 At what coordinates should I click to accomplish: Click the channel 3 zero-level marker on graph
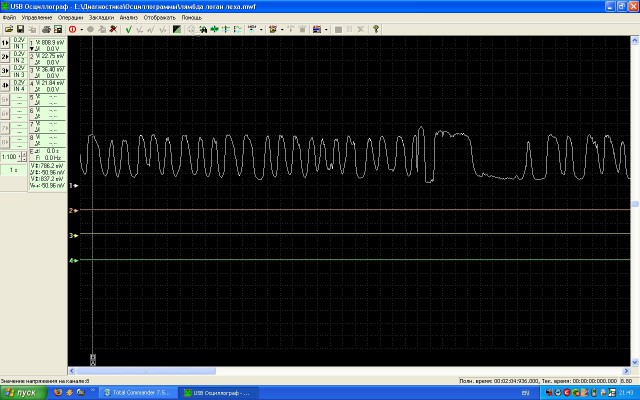(x=73, y=236)
